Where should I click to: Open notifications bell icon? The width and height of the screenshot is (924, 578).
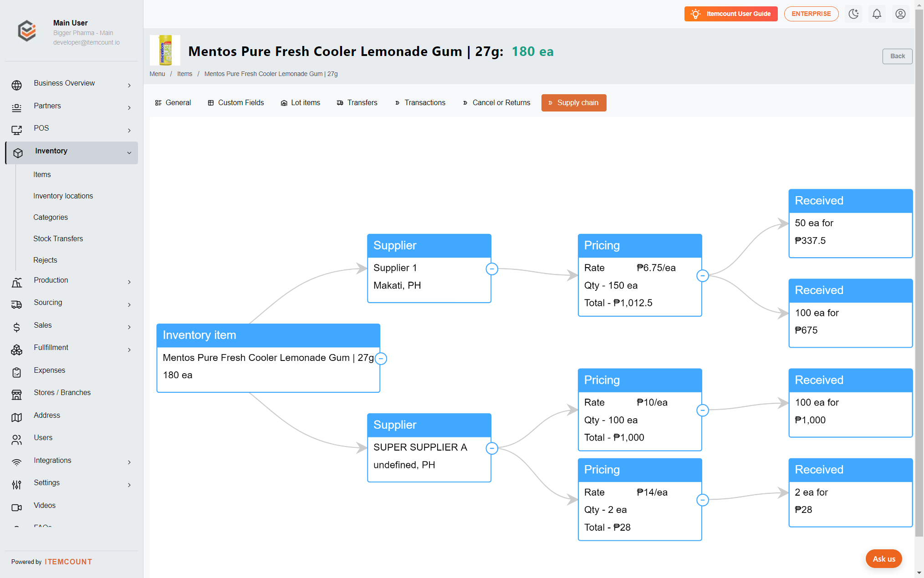pos(877,14)
